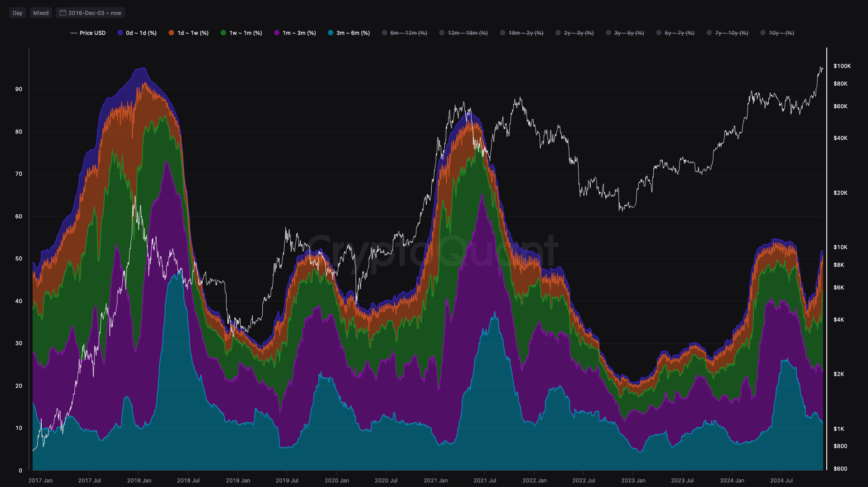The image size is (868, 487).
Task: Click the gray 5y ~ 7y legend dot
Action: pos(659,33)
